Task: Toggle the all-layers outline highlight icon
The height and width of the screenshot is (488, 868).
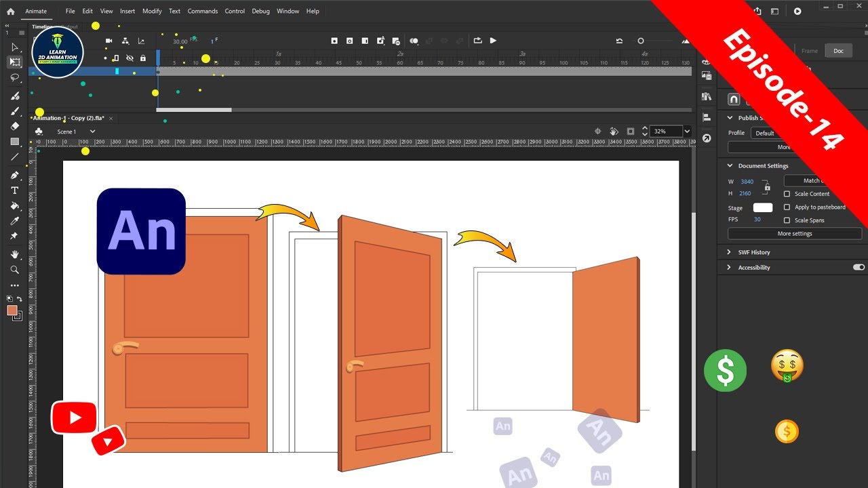Action: pyautogui.click(x=115, y=58)
